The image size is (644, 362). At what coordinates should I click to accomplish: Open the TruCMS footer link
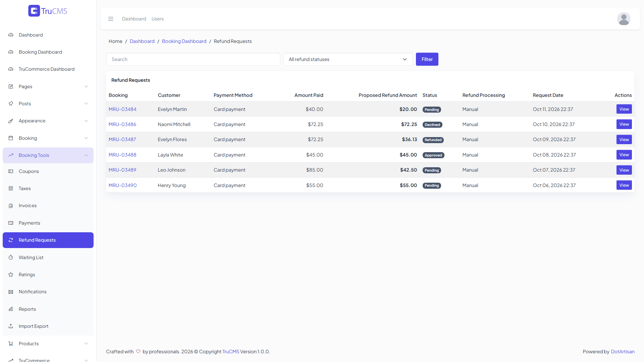pos(230,352)
